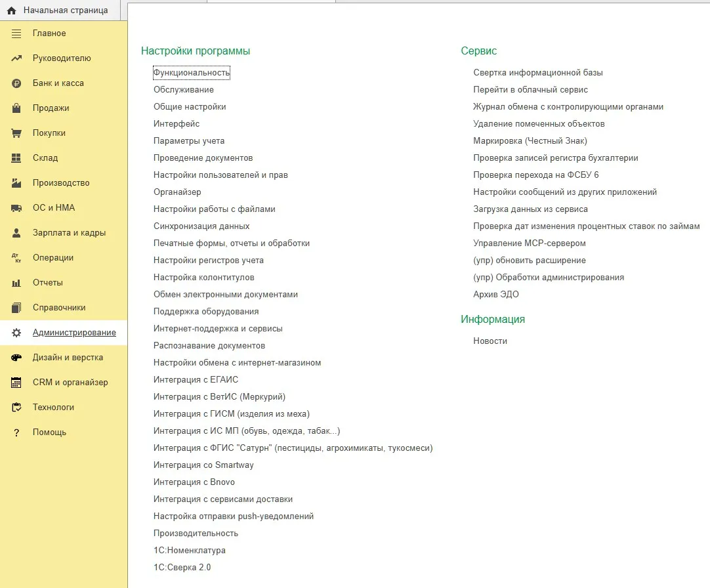Open the Зарплата и кадры person icon
This screenshot has width=710, height=588.
point(16,233)
